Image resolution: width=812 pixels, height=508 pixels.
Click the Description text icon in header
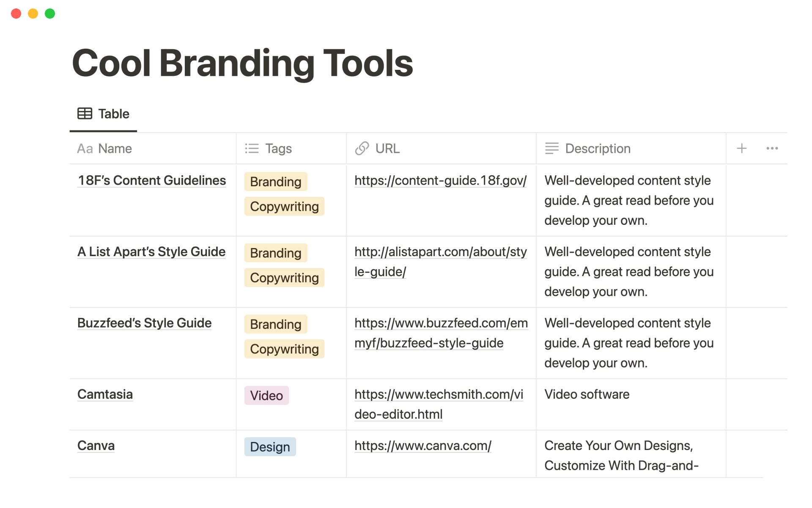(x=551, y=149)
